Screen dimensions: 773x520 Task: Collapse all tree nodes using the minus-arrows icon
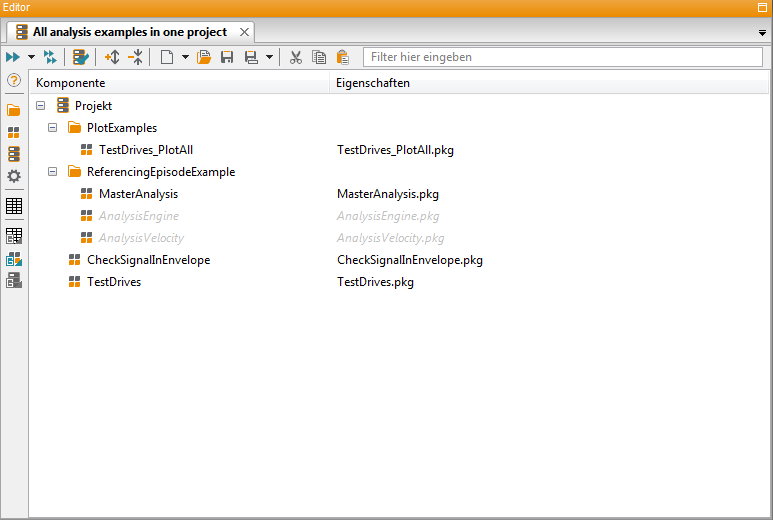136,57
